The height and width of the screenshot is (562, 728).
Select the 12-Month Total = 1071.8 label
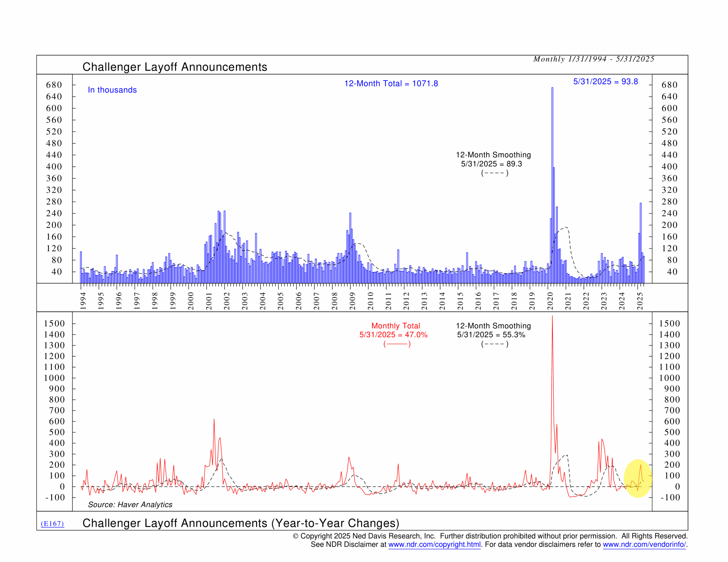(391, 84)
